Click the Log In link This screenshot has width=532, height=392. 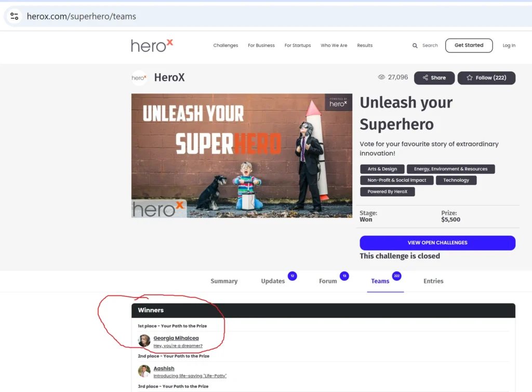(x=509, y=46)
